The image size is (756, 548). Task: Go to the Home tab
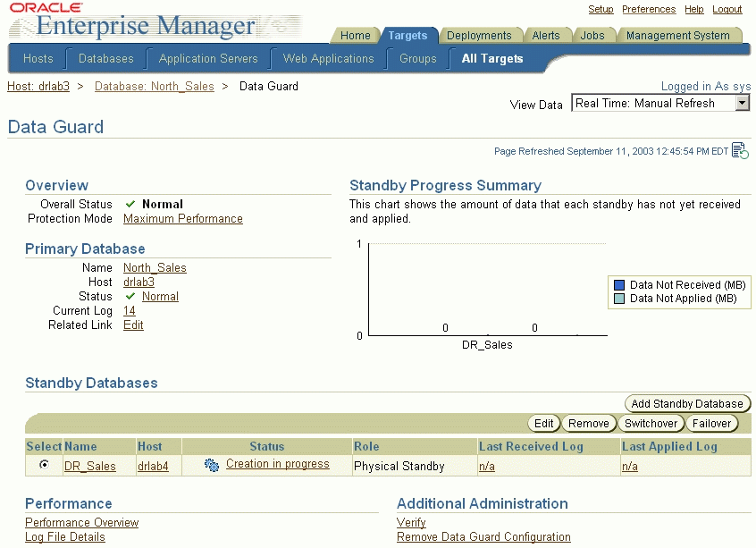pyautogui.click(x=355, y=36)
